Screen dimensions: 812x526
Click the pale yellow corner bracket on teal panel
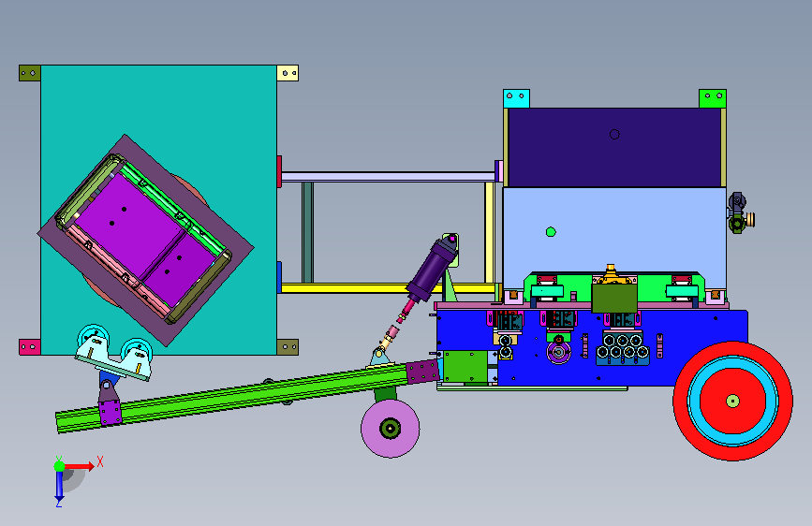[x=288, y=73]
